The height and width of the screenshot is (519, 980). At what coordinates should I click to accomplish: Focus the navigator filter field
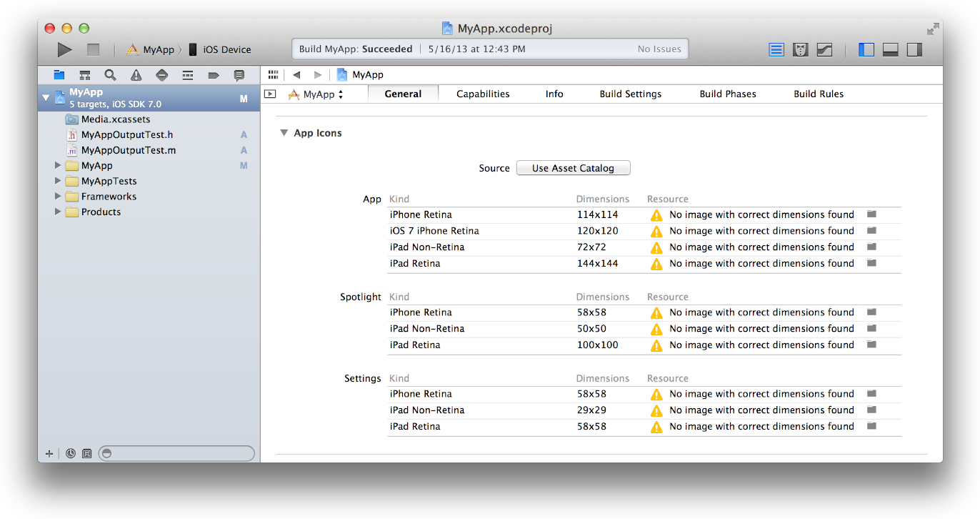tap(176, 453)
